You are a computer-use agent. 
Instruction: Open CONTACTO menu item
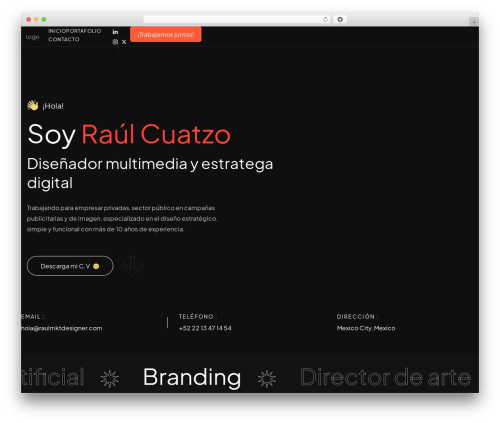pyautogui.click(x=64, y=39)
